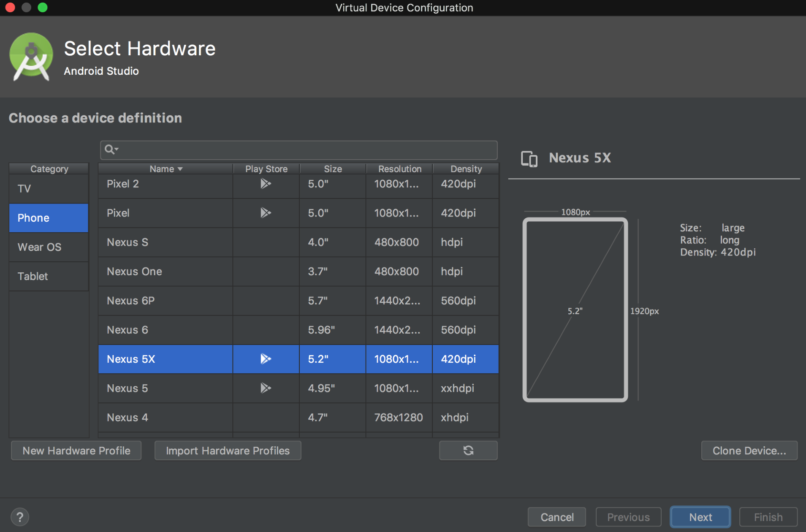Click the Nexus 5X device preview outline

[575, 309]
